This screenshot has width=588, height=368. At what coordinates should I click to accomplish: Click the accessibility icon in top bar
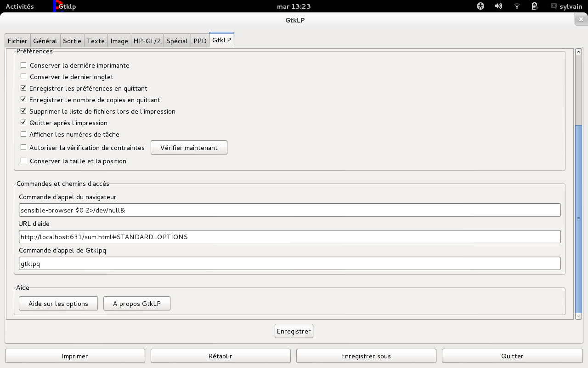tap(481, 6)
